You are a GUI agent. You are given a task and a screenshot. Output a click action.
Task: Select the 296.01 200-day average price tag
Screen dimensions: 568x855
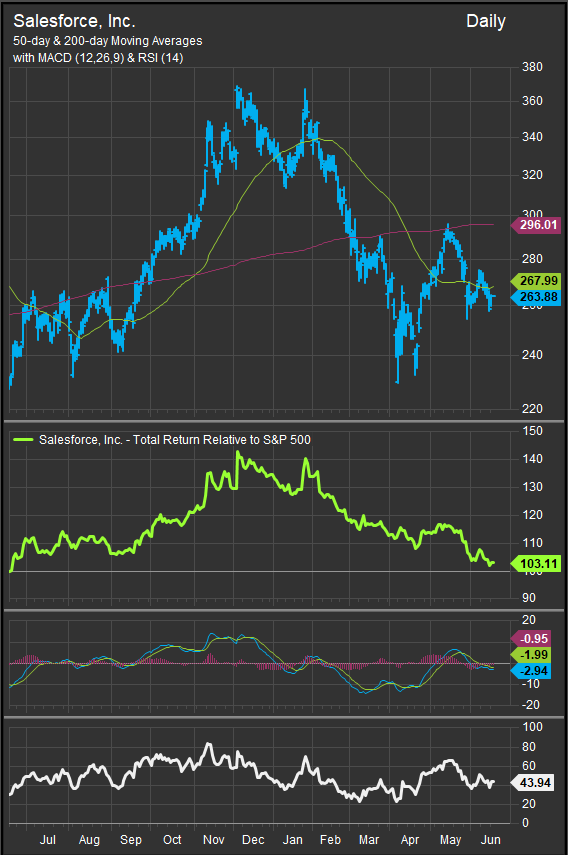[536, 225]
